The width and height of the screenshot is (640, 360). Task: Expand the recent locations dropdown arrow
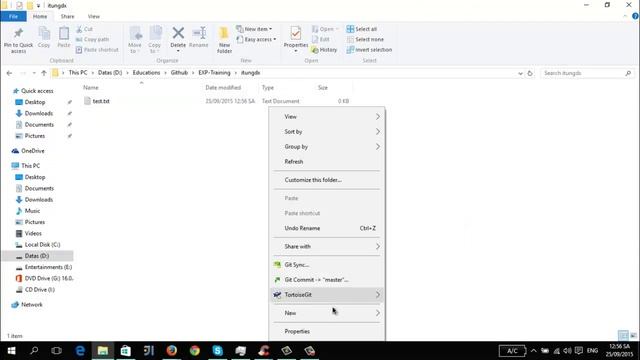pyautogui.click(x=34, y=73)
